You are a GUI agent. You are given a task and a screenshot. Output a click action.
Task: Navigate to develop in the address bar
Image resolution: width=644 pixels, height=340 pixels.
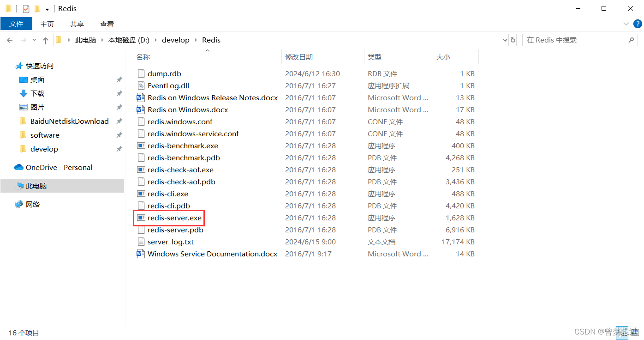[x=176, y=40]
